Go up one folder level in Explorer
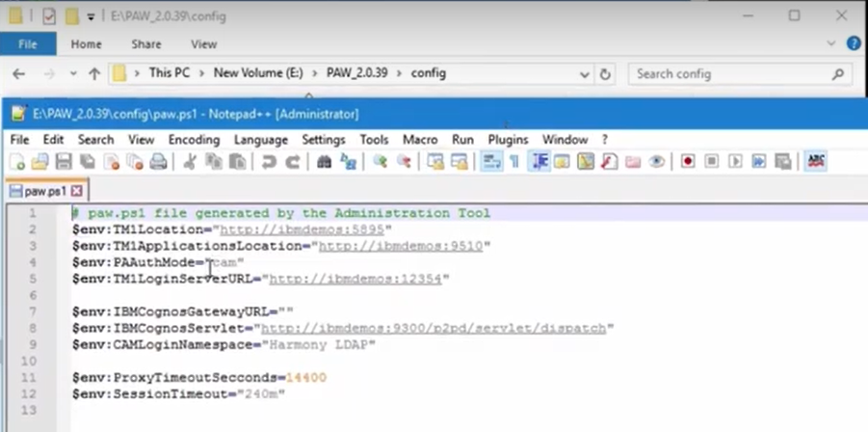Image resolution: width=868 pixels, height=432 pixels. click(94, 73)
